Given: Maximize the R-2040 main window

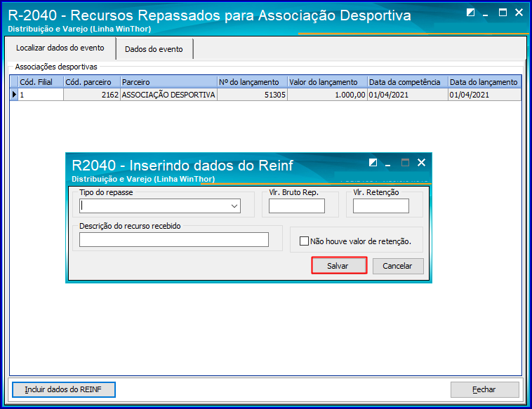Looking at the screenshot, I should [x=503, y=13].
